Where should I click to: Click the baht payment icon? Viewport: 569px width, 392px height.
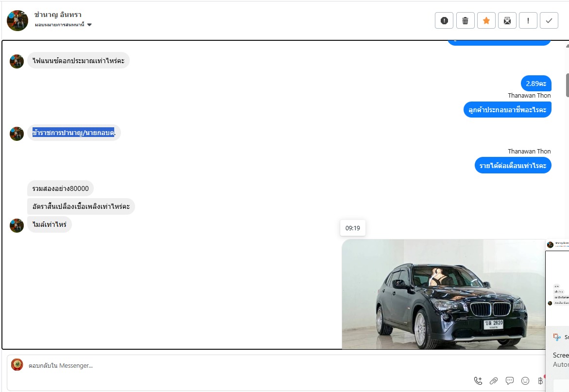(x=540, y=380)
